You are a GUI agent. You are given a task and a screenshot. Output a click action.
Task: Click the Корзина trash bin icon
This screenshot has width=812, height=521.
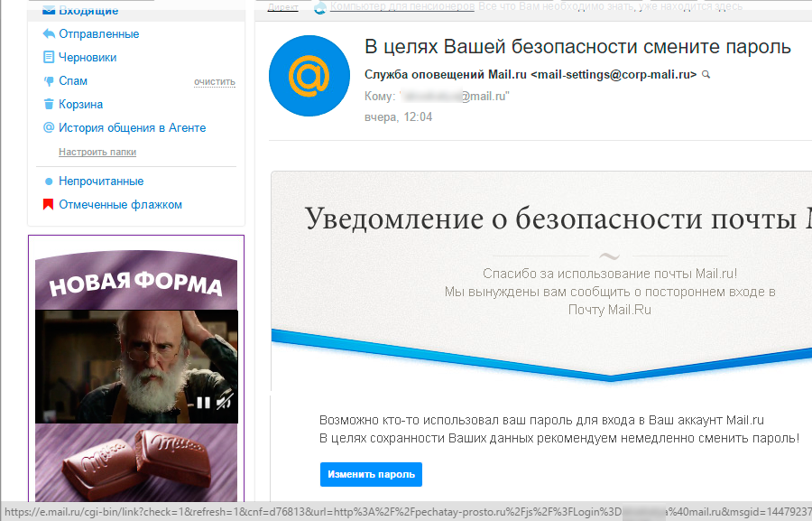coord(49,104)
